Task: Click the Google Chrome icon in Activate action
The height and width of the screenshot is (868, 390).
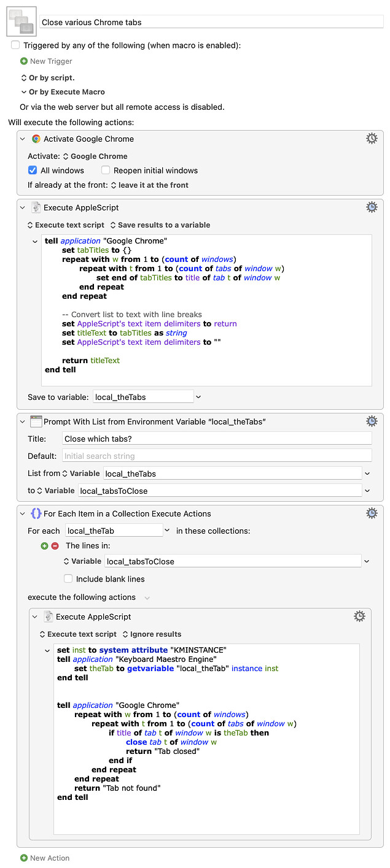Action: tap(36, 139)
